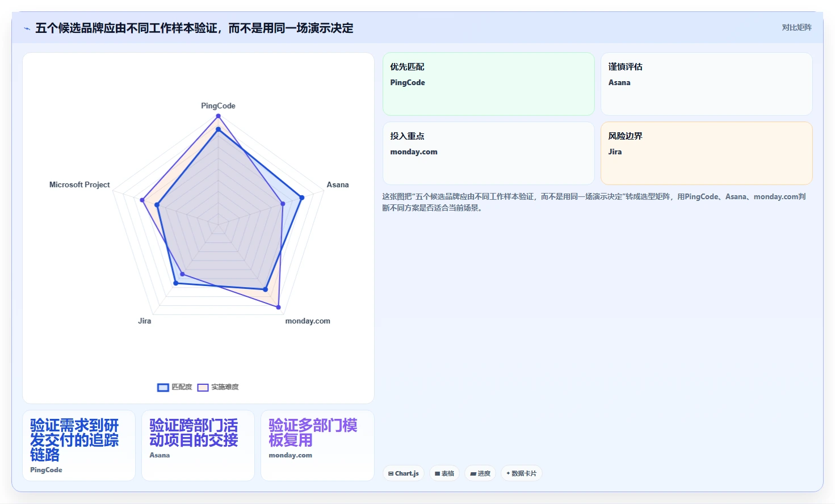835x504 pixels.
Task: Open the 投入重点 monday.com card
Action: pos(489,153)
